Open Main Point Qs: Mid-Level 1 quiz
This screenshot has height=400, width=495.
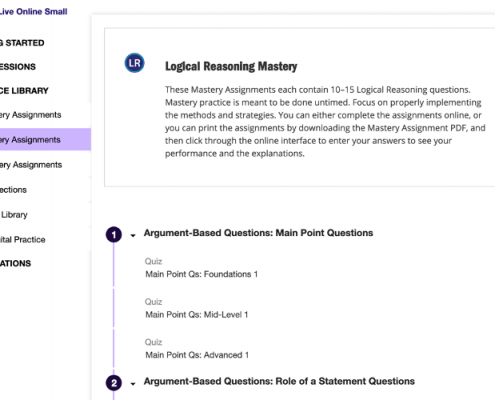(x=197, y=314)
